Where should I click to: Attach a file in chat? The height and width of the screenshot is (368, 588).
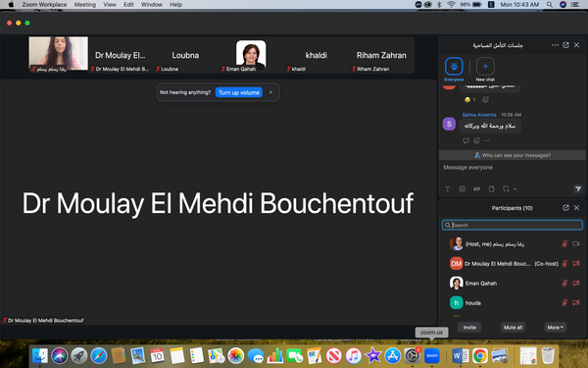pos(491,188)
